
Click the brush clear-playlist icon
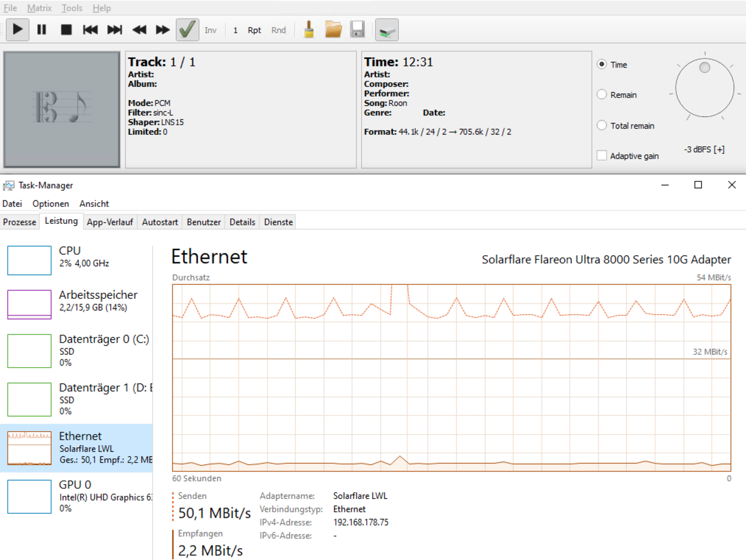(309, 30)
